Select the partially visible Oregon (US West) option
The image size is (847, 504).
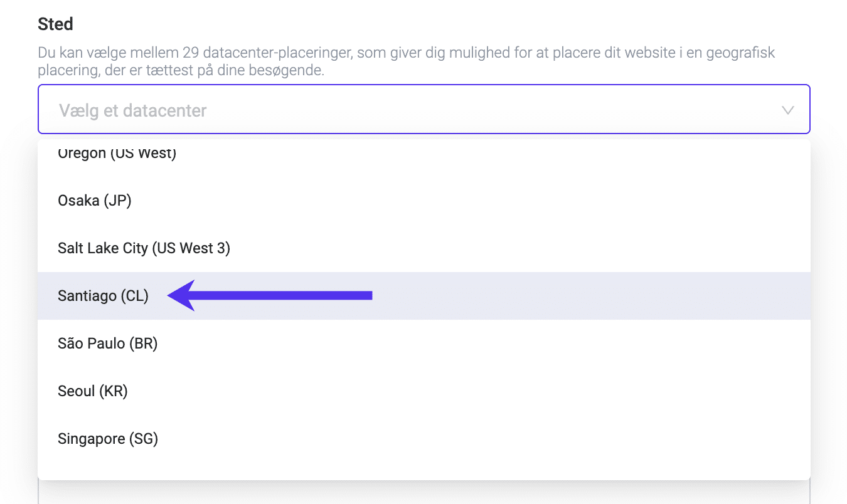point(117,153)
